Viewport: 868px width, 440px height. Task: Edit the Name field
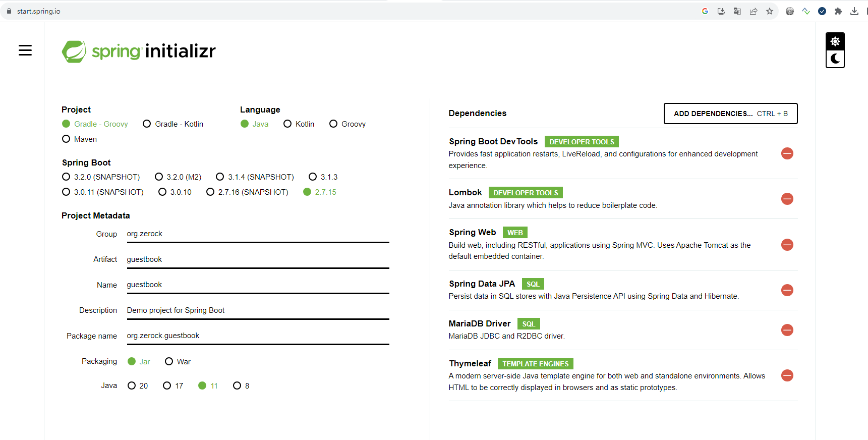coord(258,285)
